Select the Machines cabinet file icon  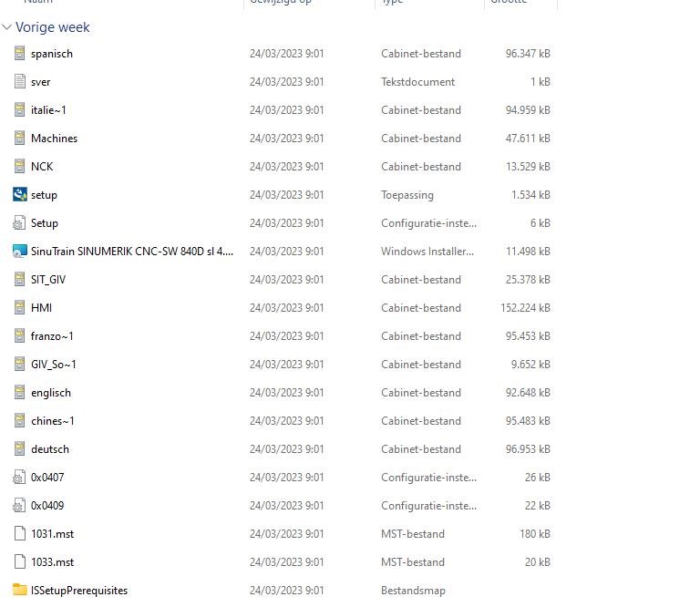tap(20, 139)
